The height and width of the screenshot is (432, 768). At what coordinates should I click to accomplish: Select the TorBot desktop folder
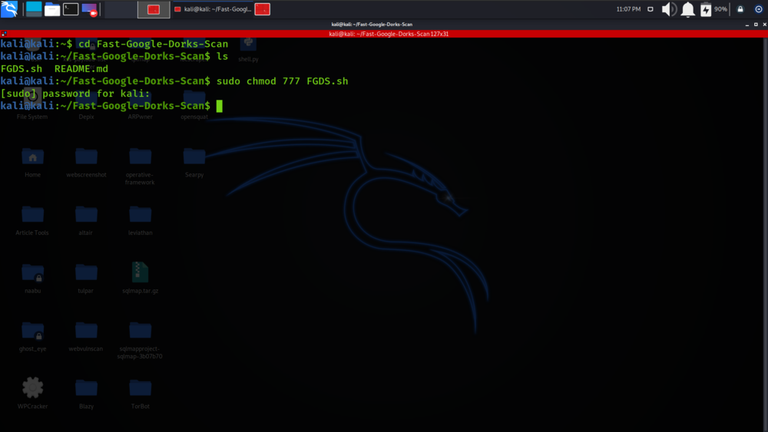tap(140, 394)
